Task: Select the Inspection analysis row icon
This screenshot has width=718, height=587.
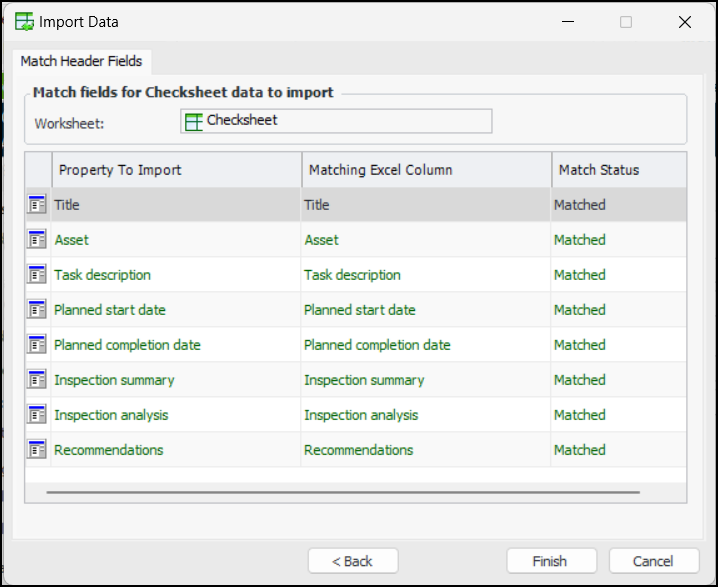Action: point(37,415)
